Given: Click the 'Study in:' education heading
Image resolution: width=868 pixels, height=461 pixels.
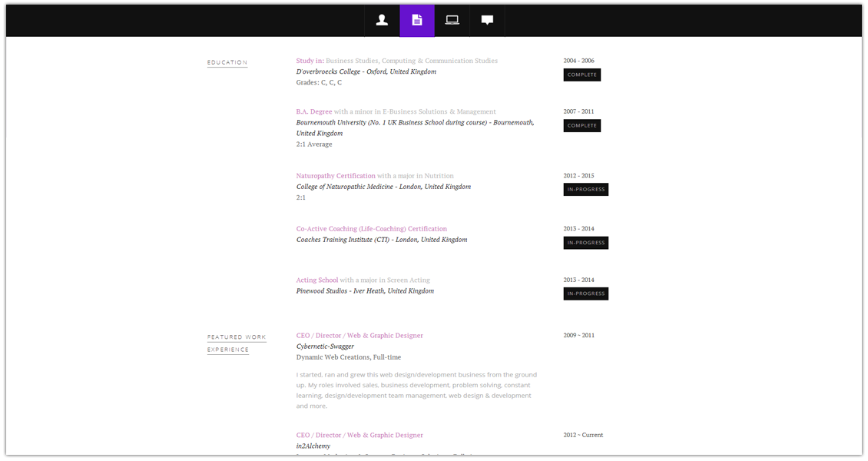Looking at the screenshot, I should 310,61.
